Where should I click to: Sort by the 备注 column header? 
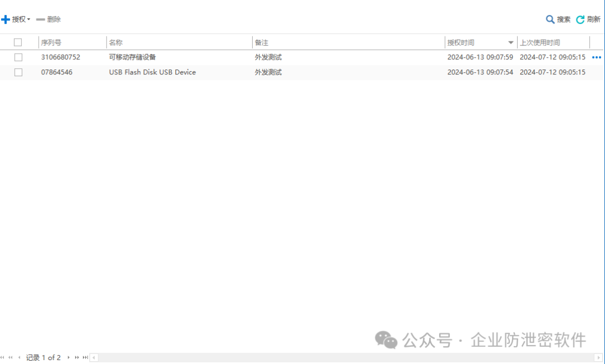pyautogui.click(x=262, y=43)
